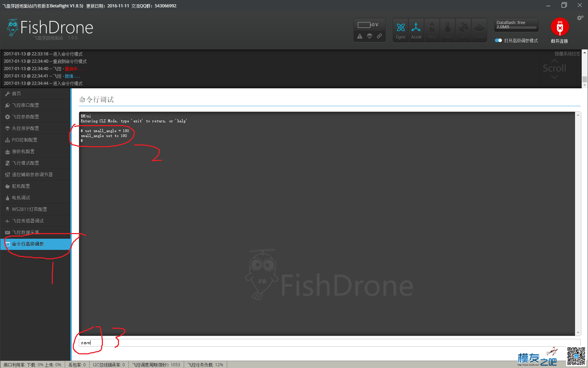Click the FishDrone logo icon
588x368 pixels.
tap(13, 28)
